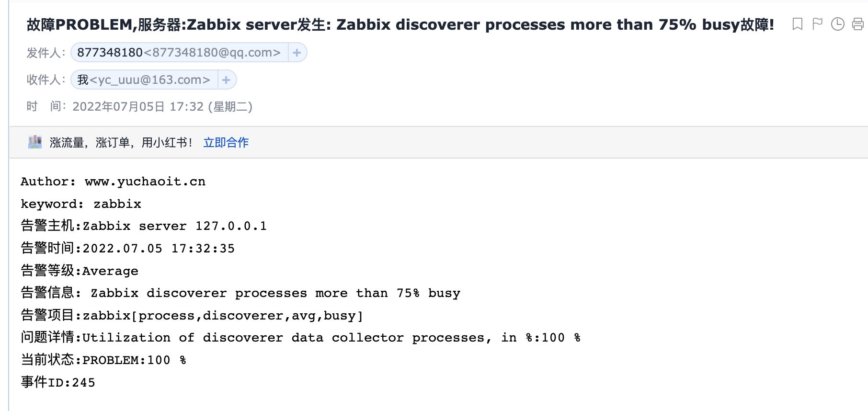Select the recipient chip yc_uuu@163.com
Viewport: 868px width, 411px height.
[144, 80]
